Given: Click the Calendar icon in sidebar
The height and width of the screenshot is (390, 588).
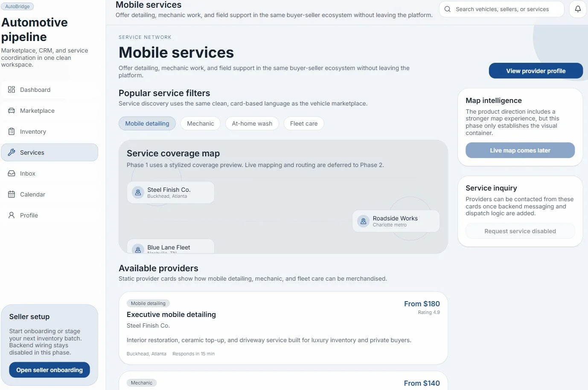Looking at the screenshot, I should 12,194.
